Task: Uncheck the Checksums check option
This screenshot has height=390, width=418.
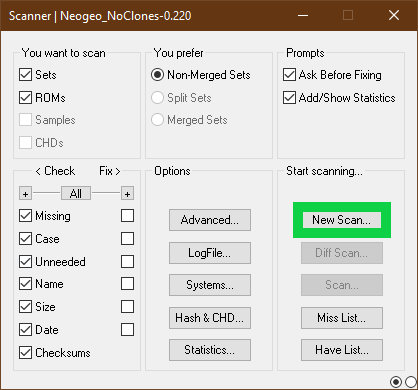Action: coord(25,353)
